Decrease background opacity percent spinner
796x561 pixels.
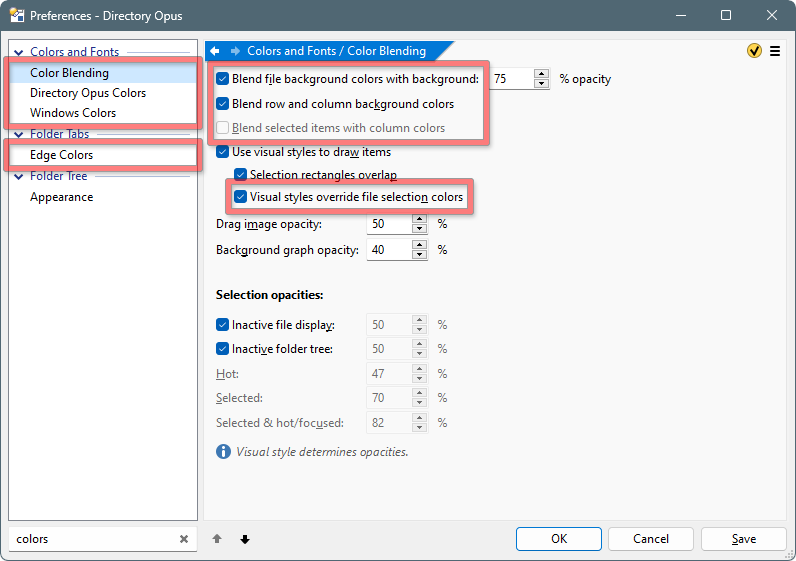tap(541, 84)
